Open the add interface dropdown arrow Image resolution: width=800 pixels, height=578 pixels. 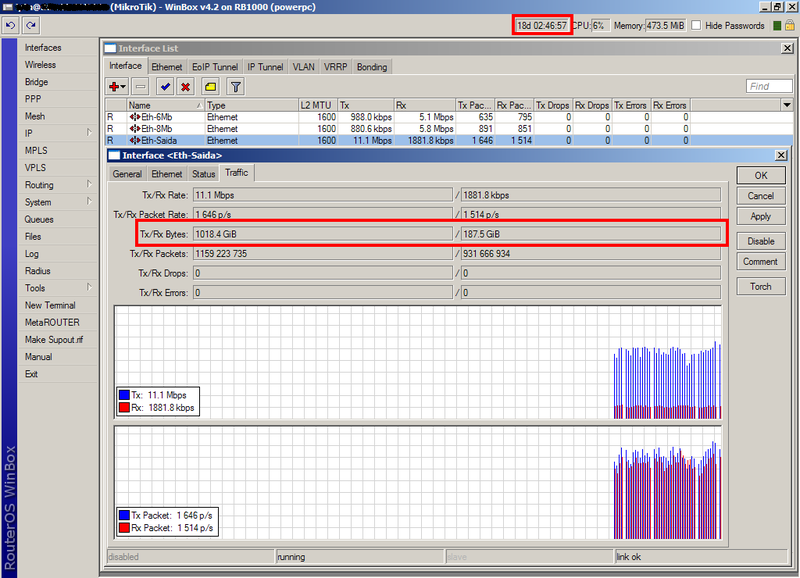pyautogui.click(x=123, y=87)
